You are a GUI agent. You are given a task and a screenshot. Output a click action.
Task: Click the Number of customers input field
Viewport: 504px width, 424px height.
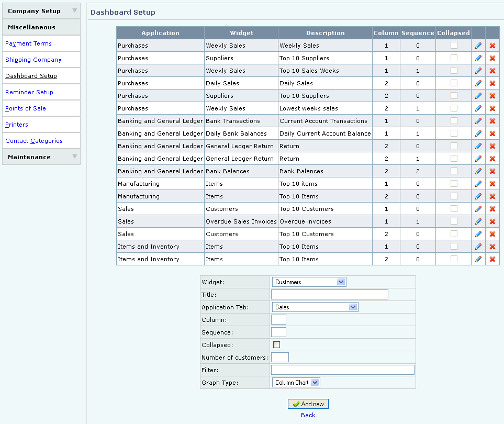coord(279,357)
